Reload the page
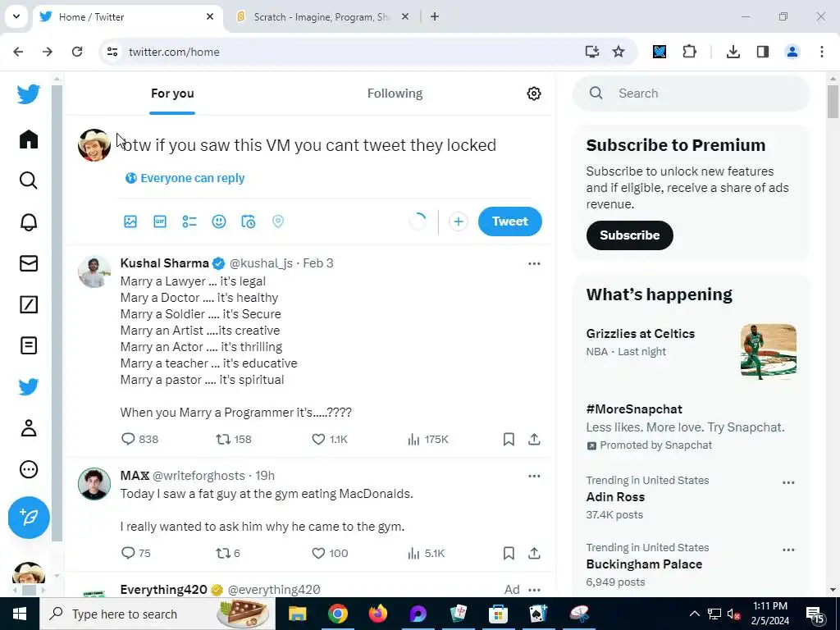The width and height of the screenshot is (840, 630). pos(77,52)
